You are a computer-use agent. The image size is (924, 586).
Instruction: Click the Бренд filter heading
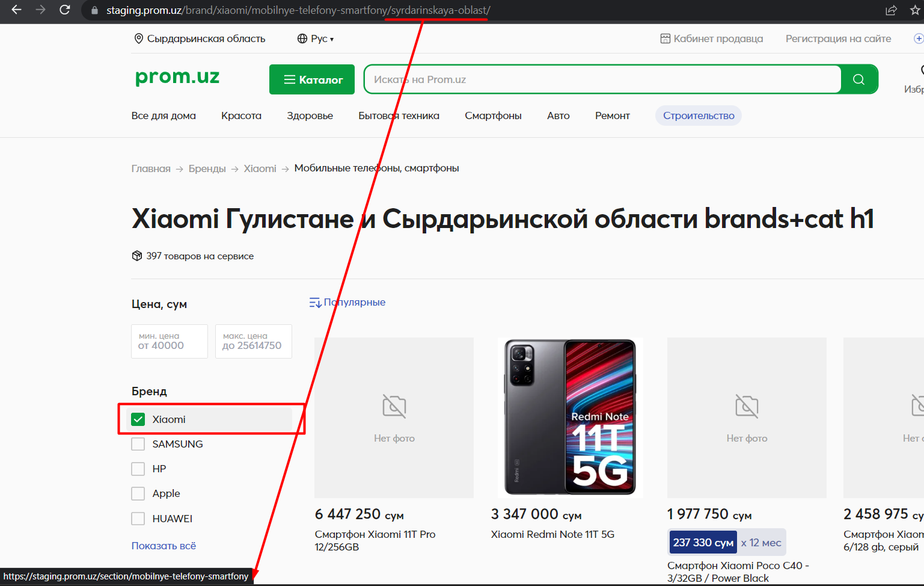click(x=149, y=391)
